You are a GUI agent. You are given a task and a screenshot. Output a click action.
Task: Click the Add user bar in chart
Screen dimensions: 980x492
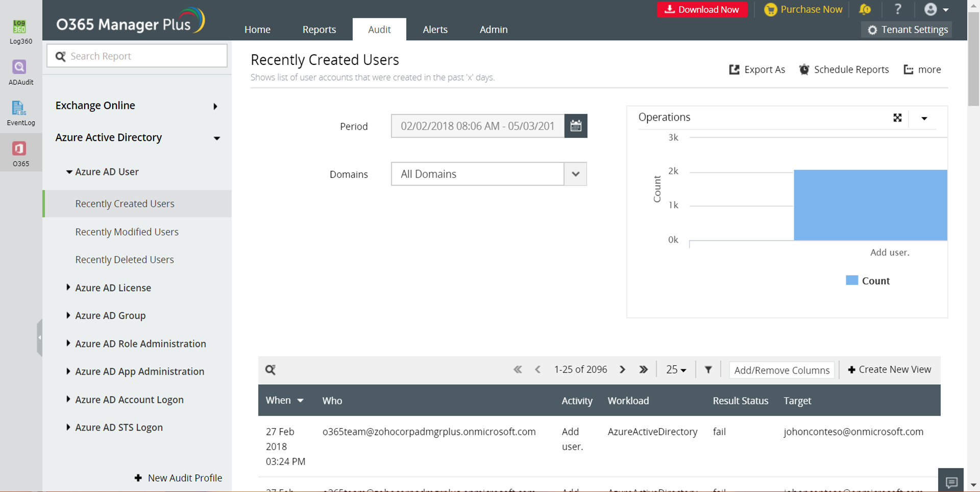870,205
